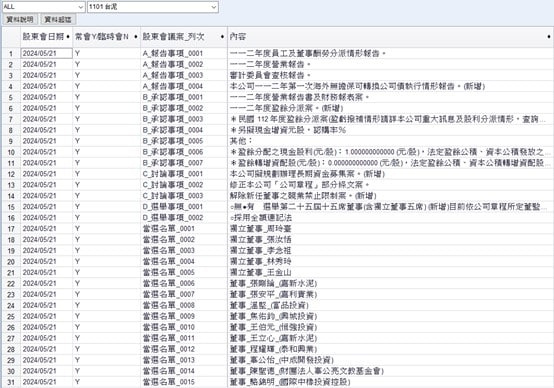Click content cell 其他：in row 9

point(390,141)
